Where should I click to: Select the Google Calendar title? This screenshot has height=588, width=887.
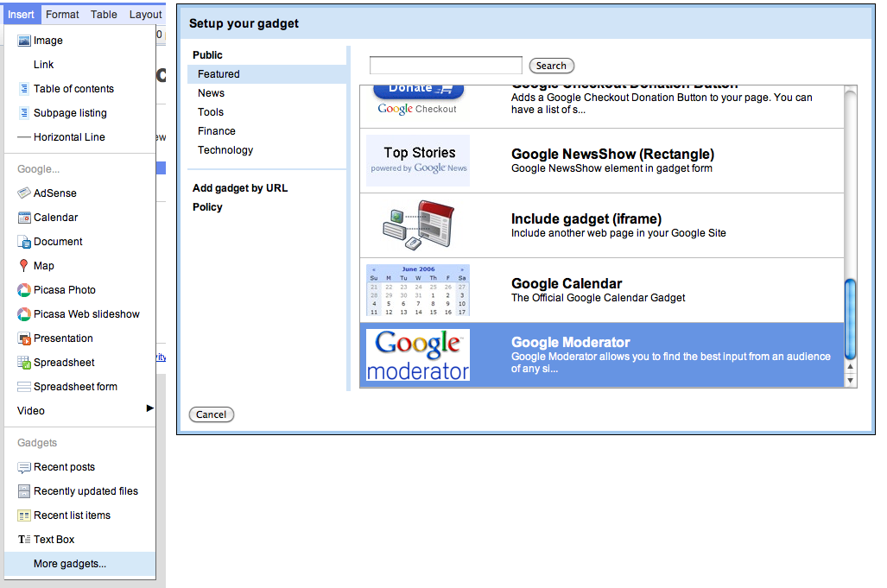567,284
